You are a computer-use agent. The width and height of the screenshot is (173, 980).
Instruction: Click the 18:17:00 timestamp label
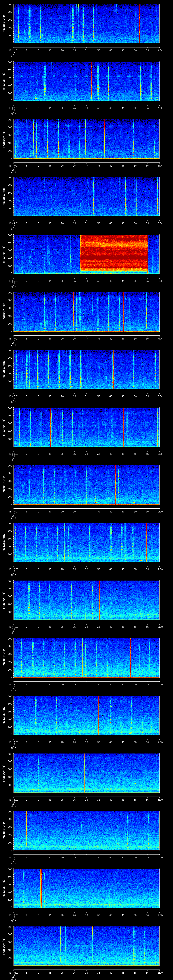pyautogui.click(x=13, y=972)
